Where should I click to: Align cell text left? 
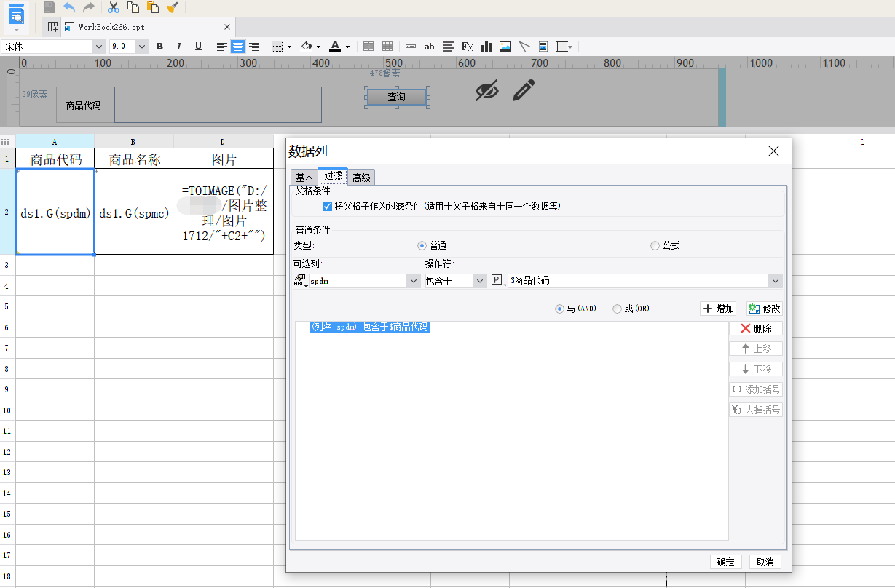222,47
